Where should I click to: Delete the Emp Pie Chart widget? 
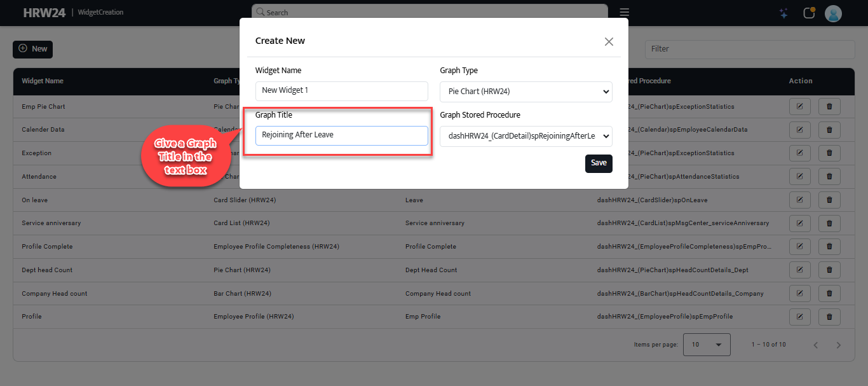click(x=829, y=107)
